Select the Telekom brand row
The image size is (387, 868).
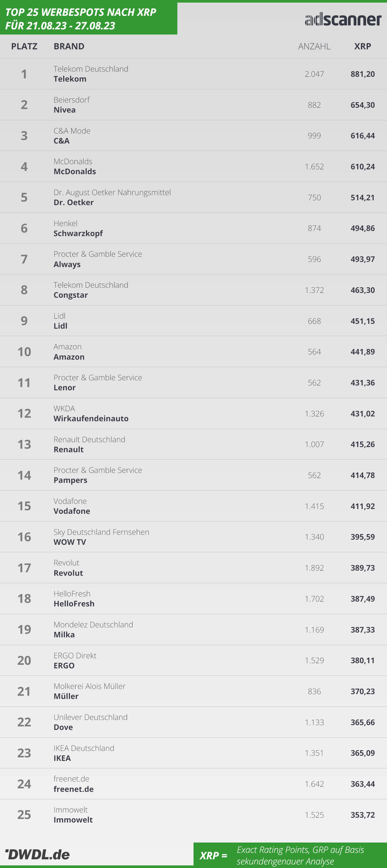pos(193,74)
